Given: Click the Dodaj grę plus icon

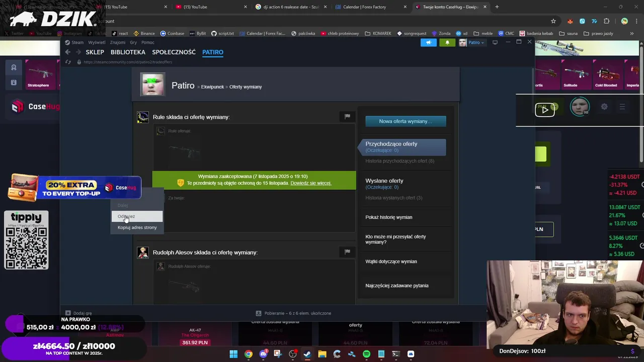Looking at the screenshot, I should [68, 313].
